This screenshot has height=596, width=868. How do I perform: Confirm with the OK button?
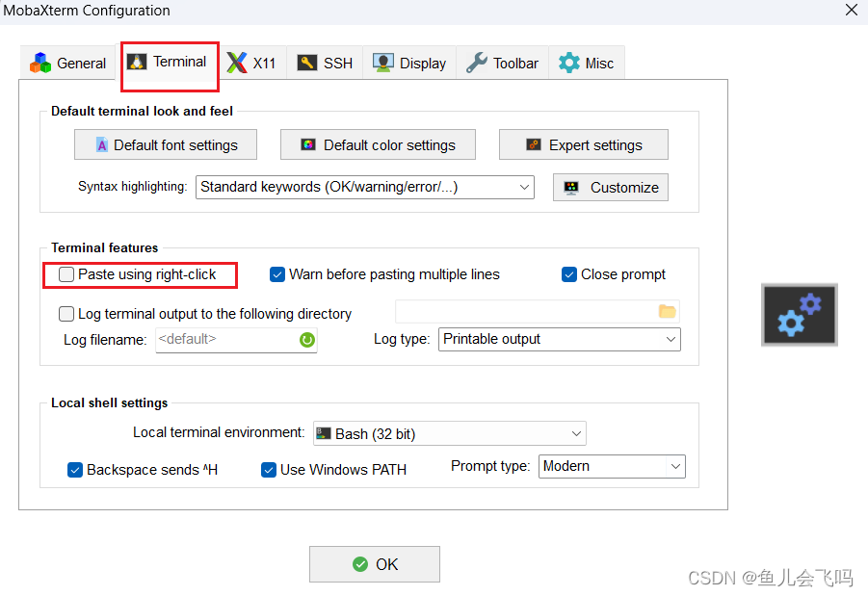pyautogui.click(x=375, y=564)
